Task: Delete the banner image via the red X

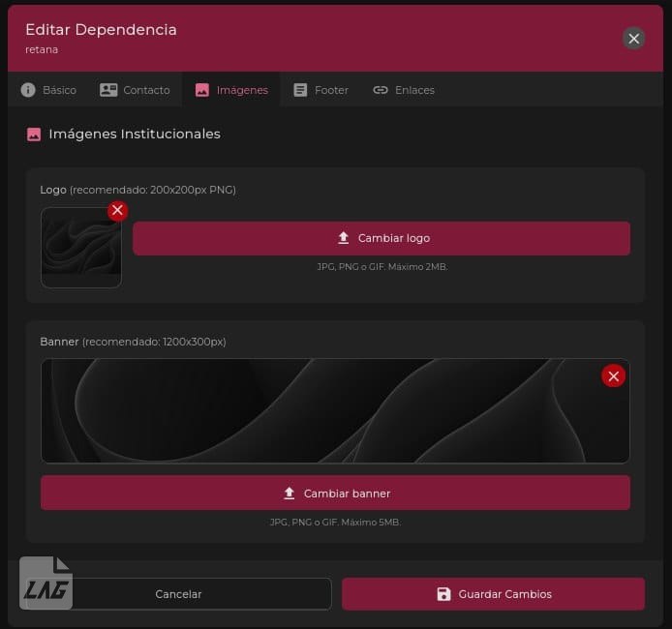Action: point(613,375)
